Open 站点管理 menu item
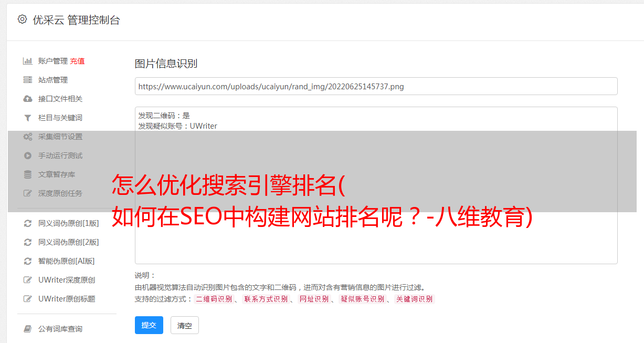Viewport: 644px width, 343px height. click(53, 80)
